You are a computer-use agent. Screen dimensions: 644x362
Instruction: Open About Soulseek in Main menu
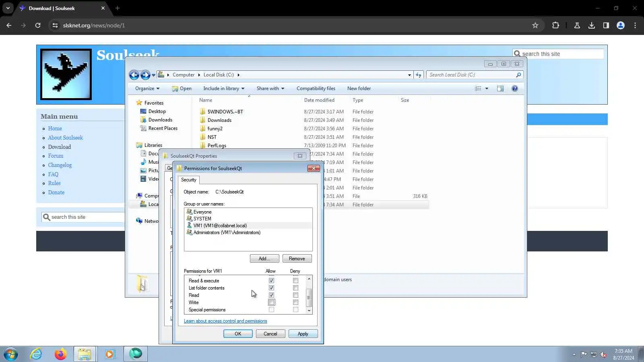point(65,138)
